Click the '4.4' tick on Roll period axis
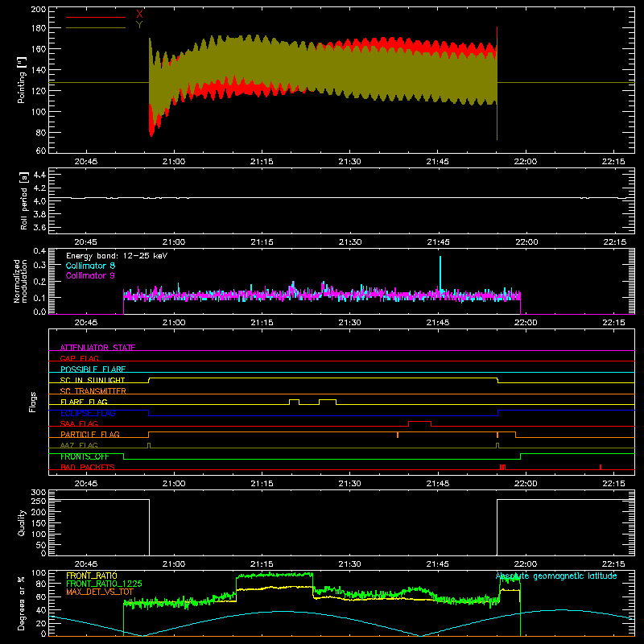This screenshot has width=644, height=644. (x=39, y=175)
